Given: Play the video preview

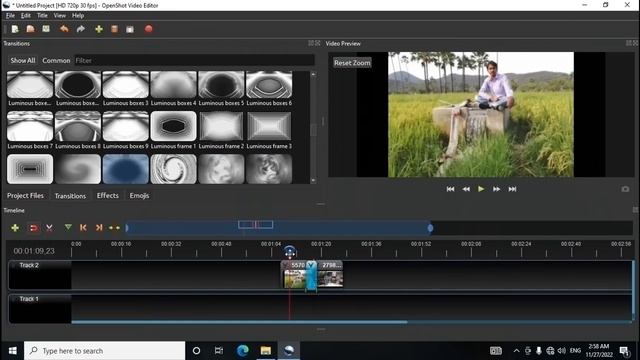Looking at the screenshot, I should pyautogui.click(x=481, y=189).
